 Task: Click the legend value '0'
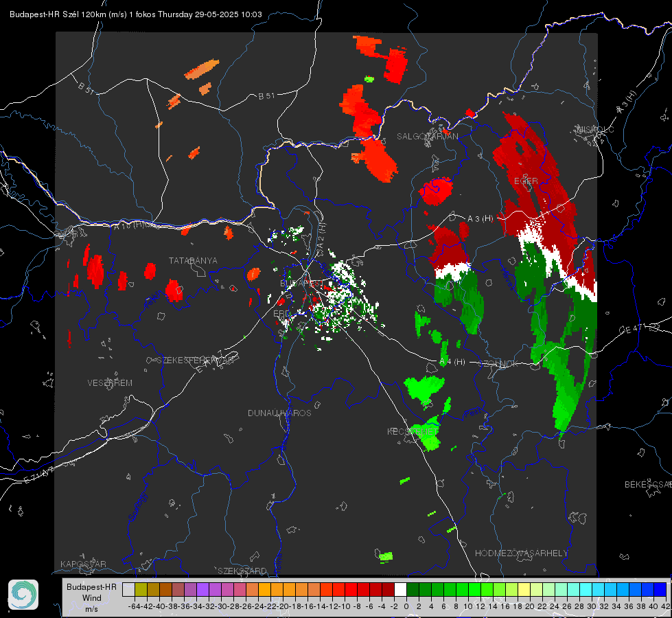point(406,606)
